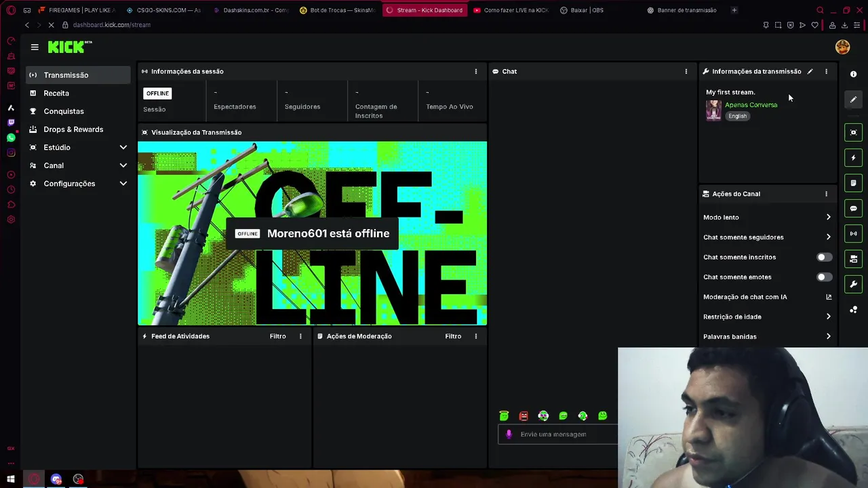Open the AI chat moderation external link icon
This screenshot has width=868, height=488.
[x=828, y=297]
